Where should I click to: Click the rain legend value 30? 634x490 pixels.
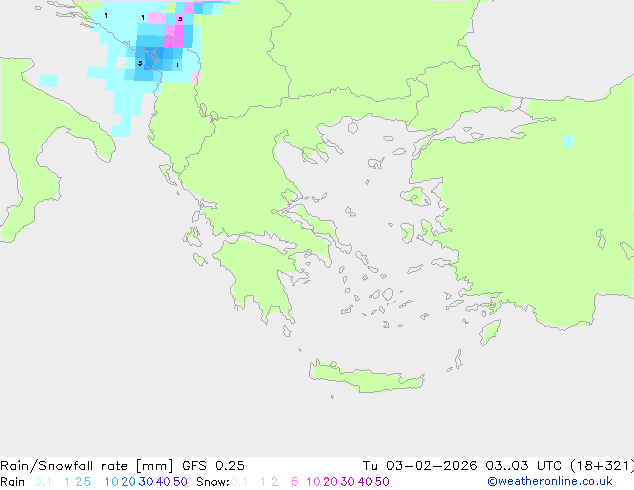coord(146,482)
